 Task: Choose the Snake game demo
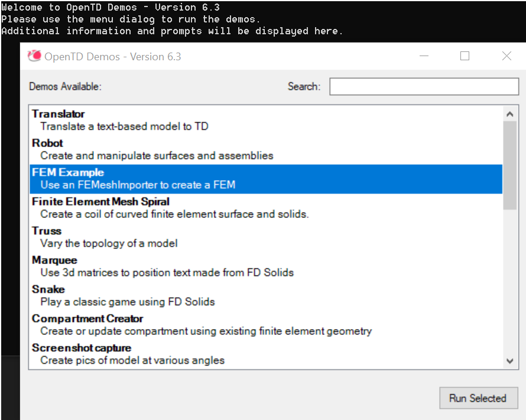266,295
